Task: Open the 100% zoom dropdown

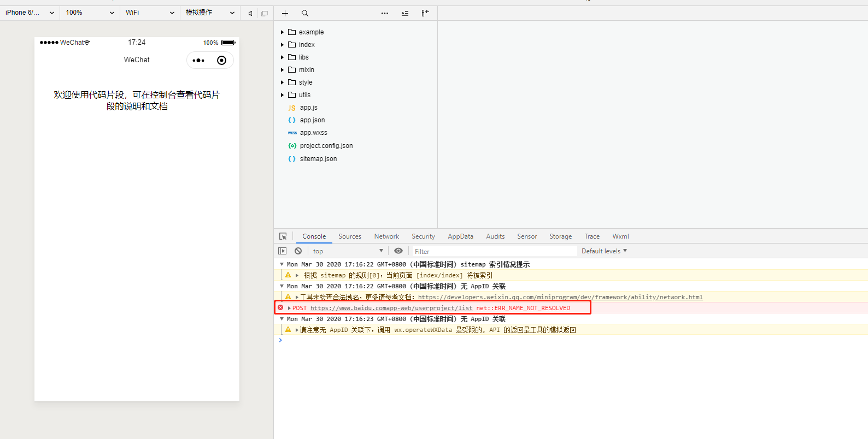Action: click(x=90, y=13)
